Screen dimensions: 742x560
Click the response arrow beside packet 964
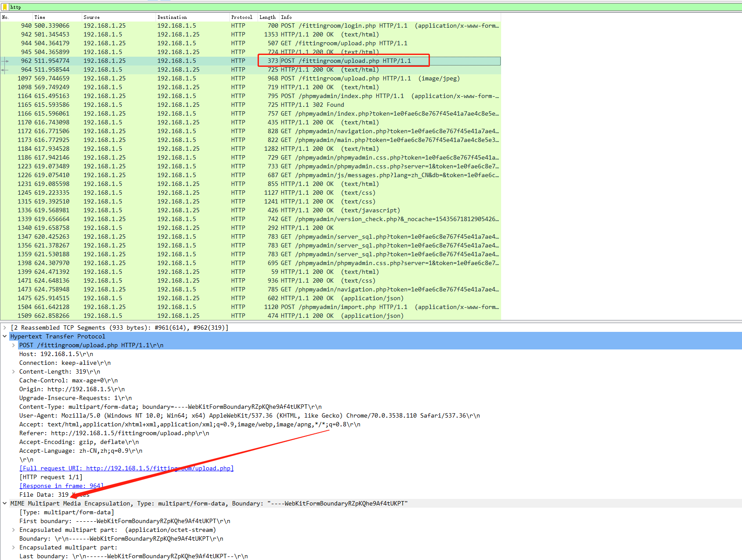point(4,69)
